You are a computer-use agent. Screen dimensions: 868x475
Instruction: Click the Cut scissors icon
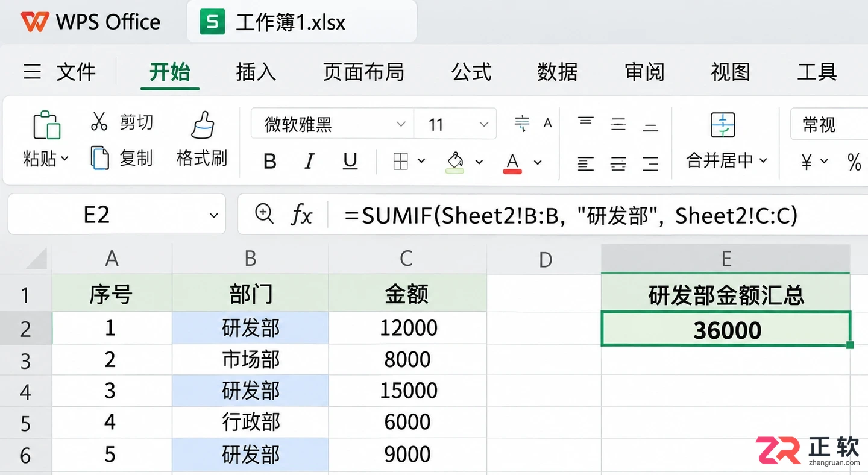[x=99, y=121]
